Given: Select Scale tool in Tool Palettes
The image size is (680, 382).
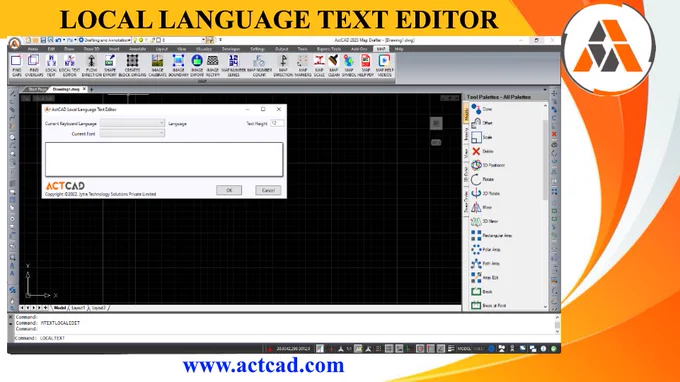Looking at the screenshot, I should [x=481, y=137].
